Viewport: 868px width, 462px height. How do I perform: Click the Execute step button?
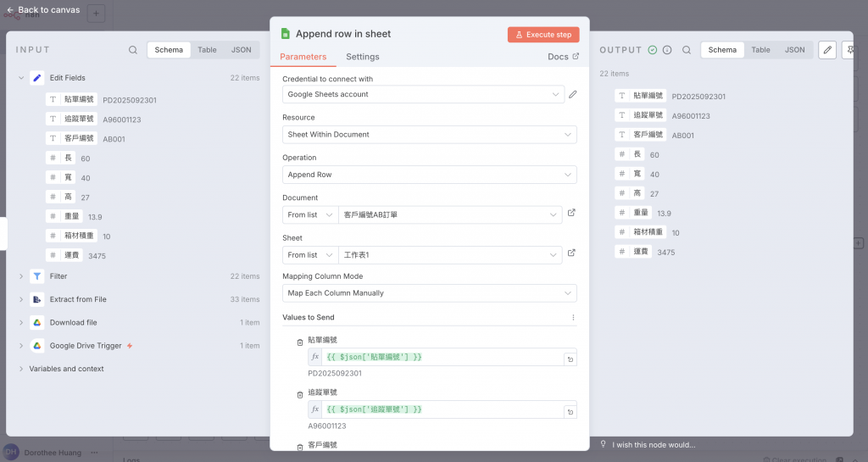point(543,34)
